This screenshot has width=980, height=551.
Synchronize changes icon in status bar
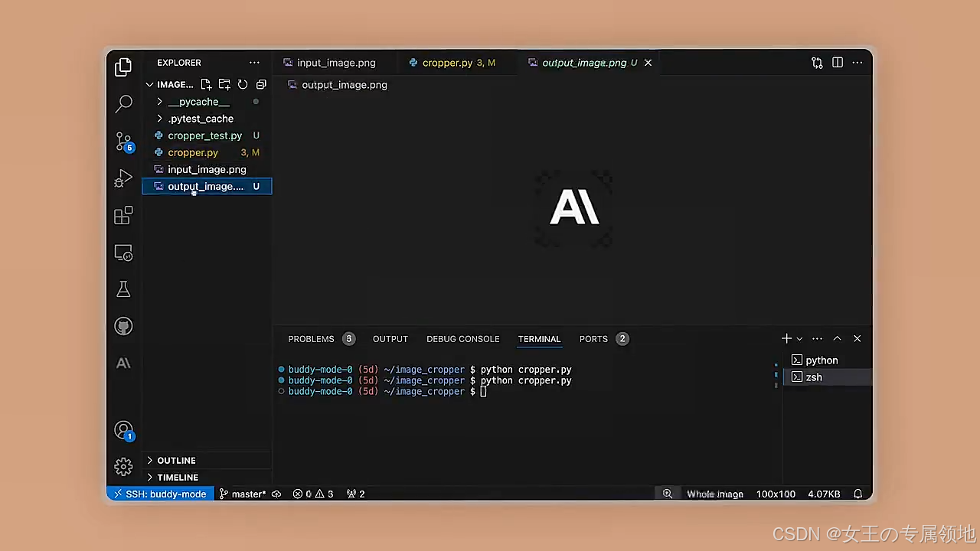[276, 494]
